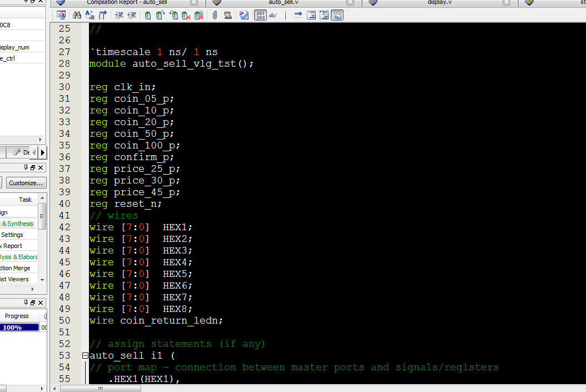The height and width of the screenshot is (392, 586).
Task: Pin the Progress status panel
Action: 26,302
